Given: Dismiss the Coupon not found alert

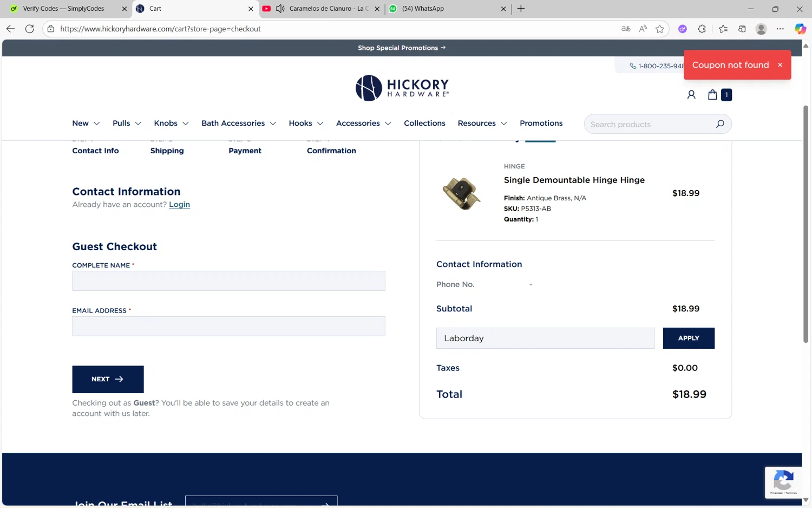Looking at the screenshot, I should click(x=780, y=65).
